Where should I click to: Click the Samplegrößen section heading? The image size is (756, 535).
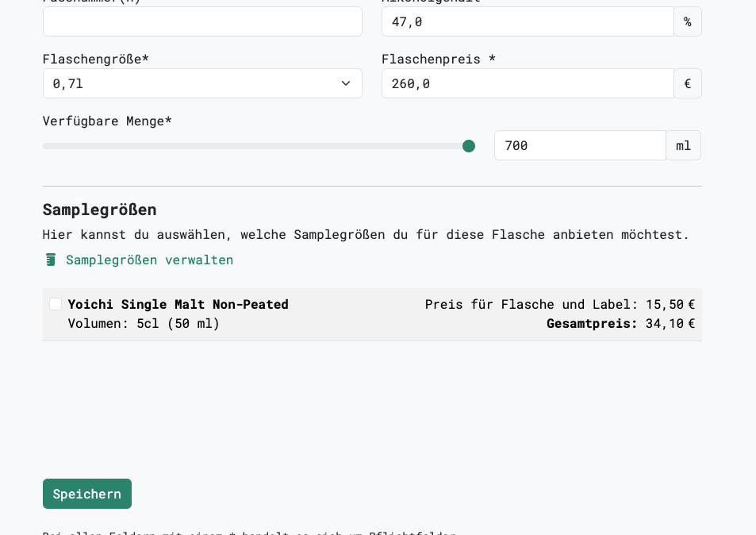coord(99,210)
